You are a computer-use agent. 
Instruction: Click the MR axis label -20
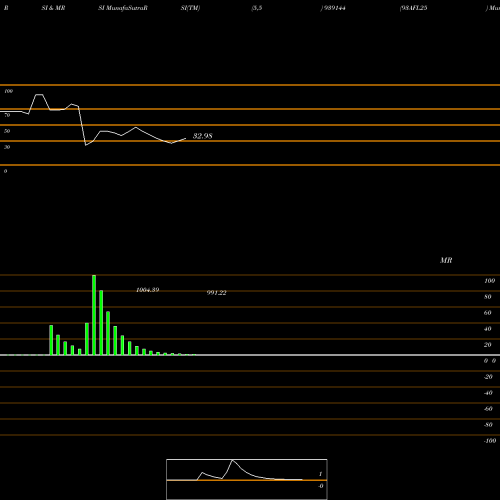tap(488, 377)
